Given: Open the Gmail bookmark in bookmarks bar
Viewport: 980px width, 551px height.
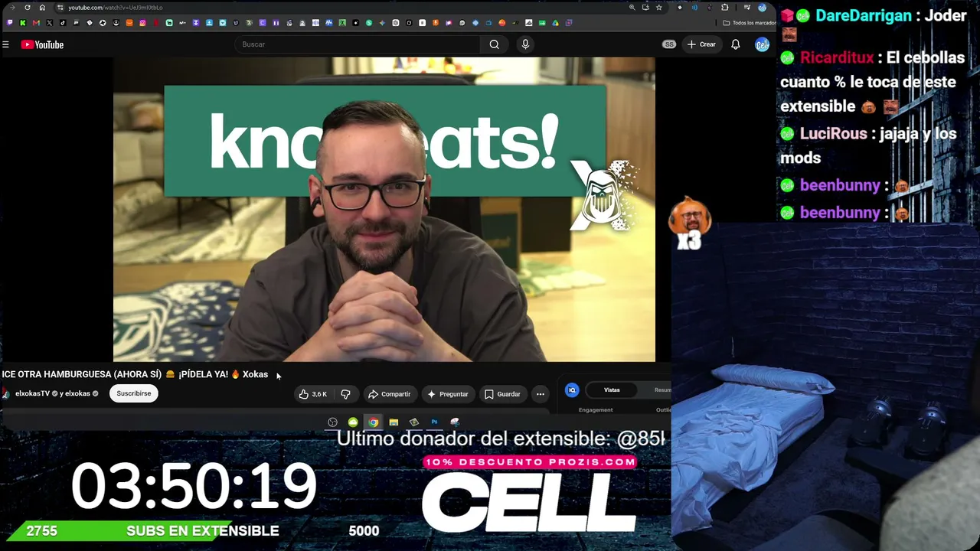Looking at the screenshot, I should 36,23.
